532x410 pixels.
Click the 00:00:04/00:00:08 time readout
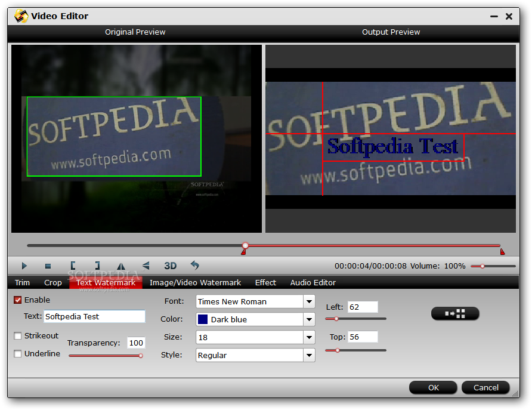coord(370,266)
